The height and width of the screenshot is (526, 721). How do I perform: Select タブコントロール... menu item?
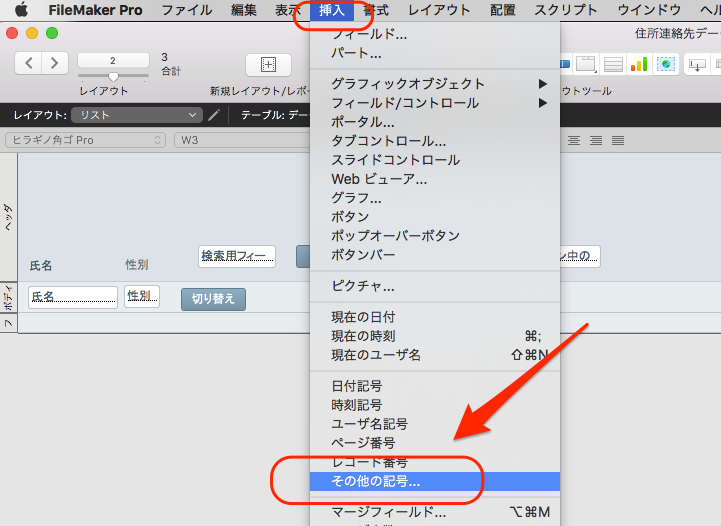pos(435,141)
